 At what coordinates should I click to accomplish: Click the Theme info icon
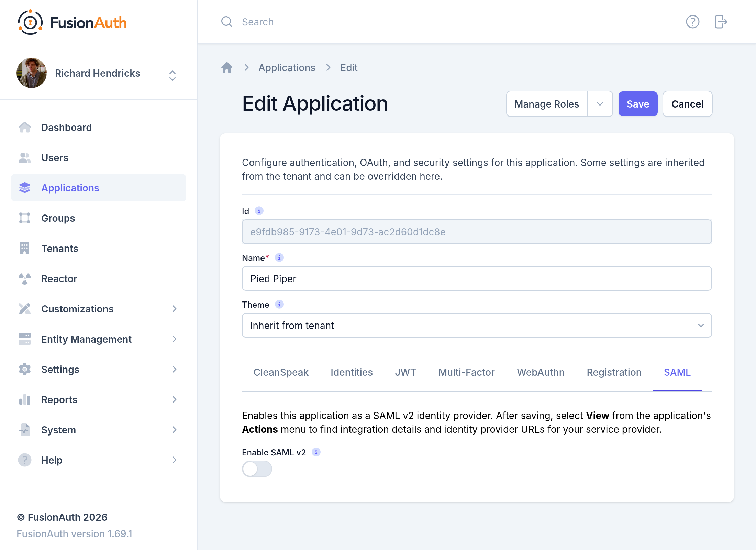point(279,304)
